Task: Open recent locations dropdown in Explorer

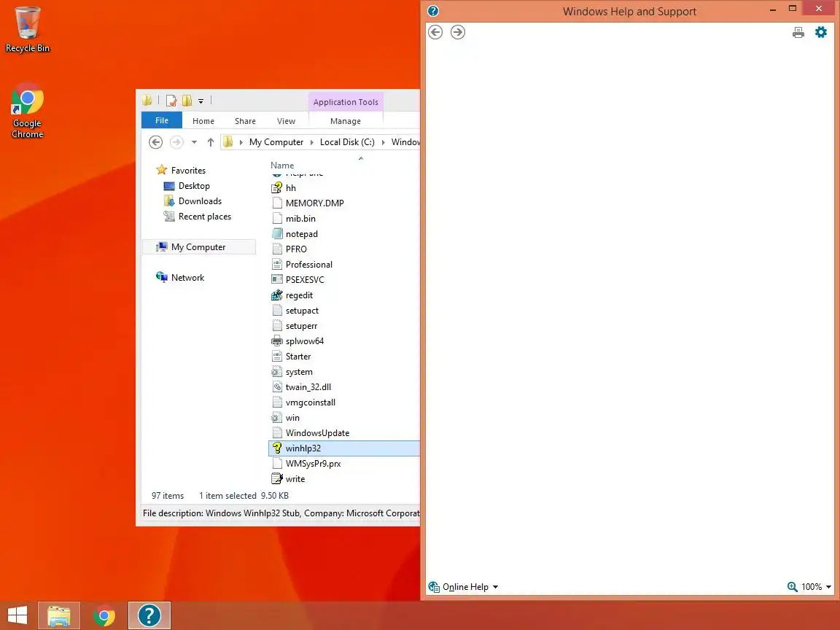Action: 194,142
